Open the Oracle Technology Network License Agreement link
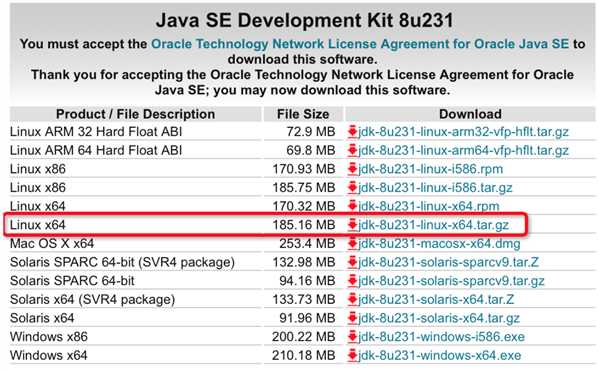 (x=360, y=44)
